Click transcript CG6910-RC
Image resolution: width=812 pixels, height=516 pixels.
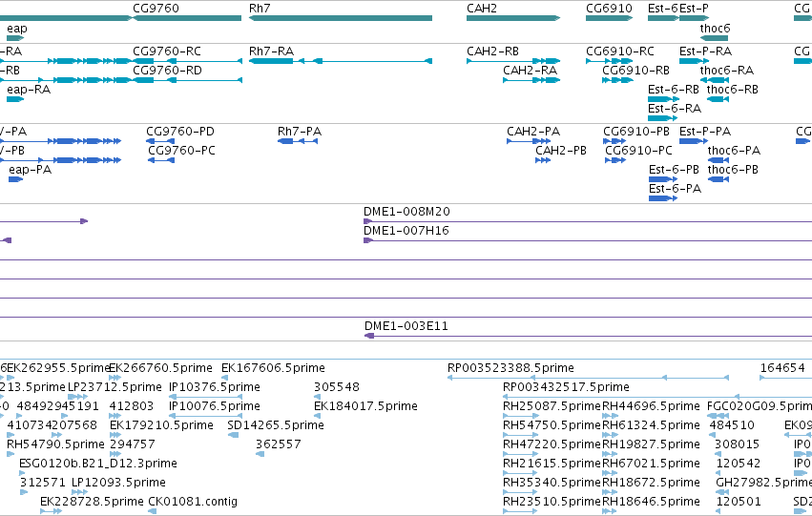(609, 61)
